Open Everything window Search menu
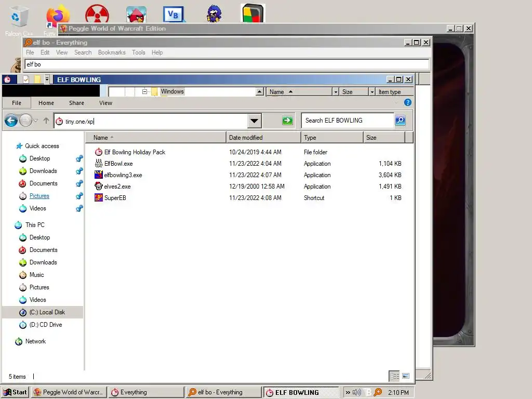 (83, 52)
